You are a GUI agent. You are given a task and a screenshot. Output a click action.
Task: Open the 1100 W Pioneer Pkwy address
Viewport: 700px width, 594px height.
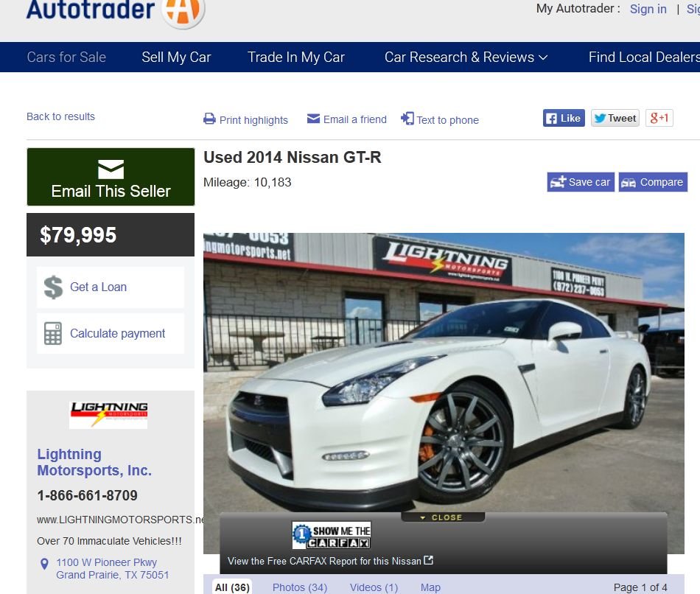pos(113,568)
